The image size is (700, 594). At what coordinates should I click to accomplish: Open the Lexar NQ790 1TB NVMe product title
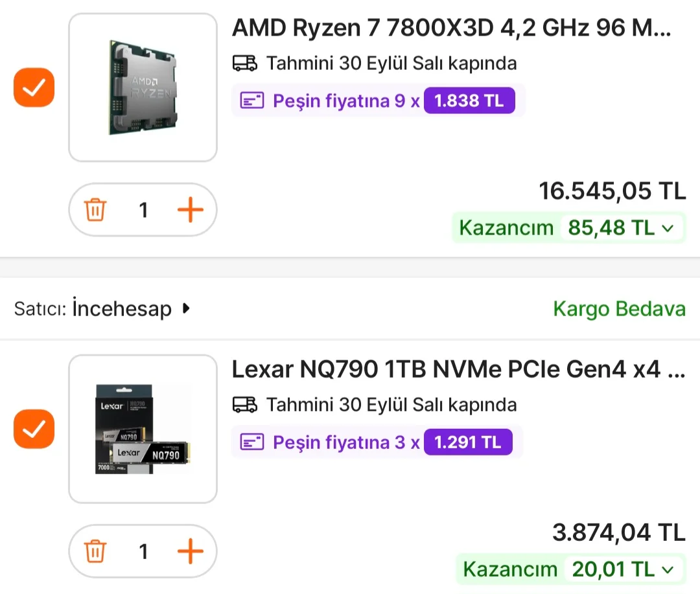[x=458, y=369]
